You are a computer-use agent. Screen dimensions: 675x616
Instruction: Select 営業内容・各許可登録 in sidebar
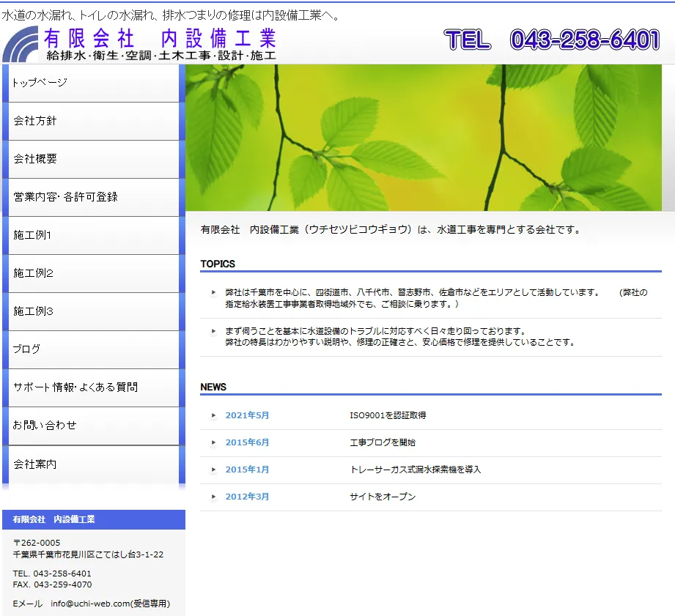[x=93, y=197]
